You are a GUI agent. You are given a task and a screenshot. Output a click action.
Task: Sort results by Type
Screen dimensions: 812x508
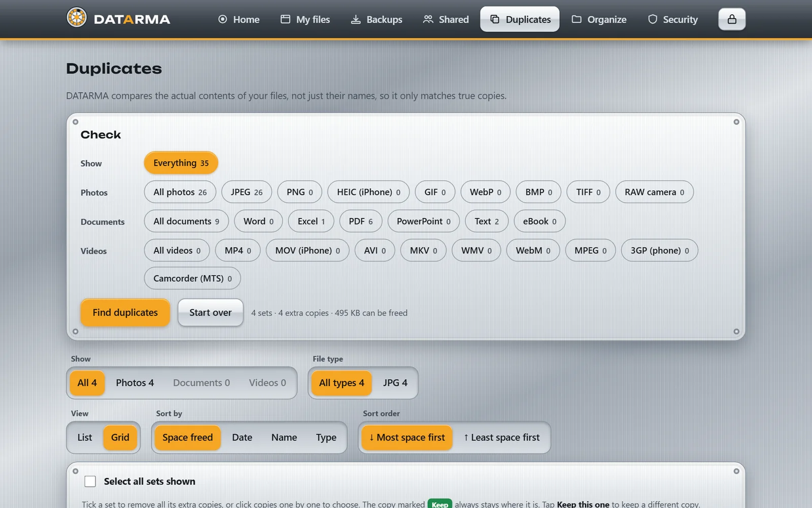[326, 437]
